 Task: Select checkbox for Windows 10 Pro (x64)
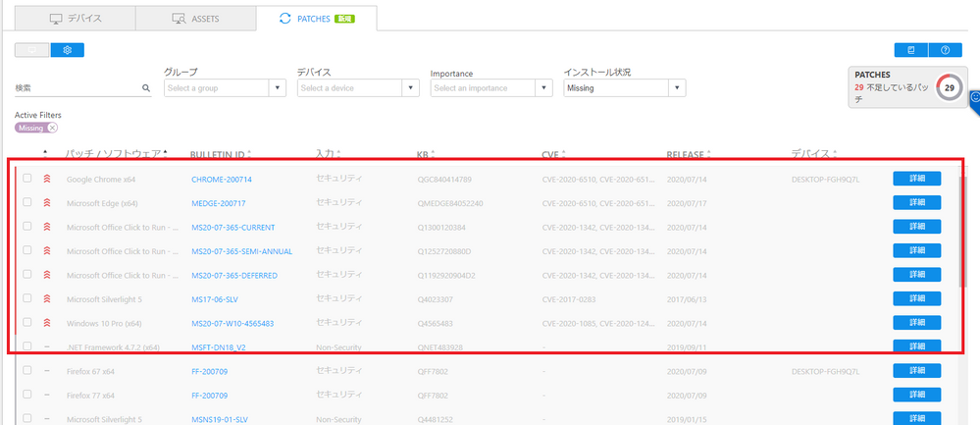tap(26, 322)
